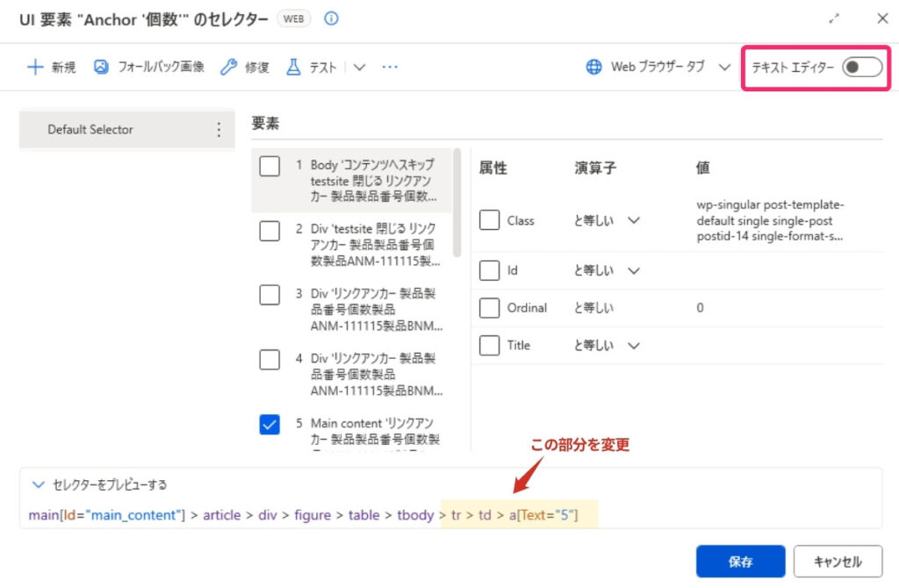Enable the Class attribute checkbox

pyautogui.click(x=489, y=220)
